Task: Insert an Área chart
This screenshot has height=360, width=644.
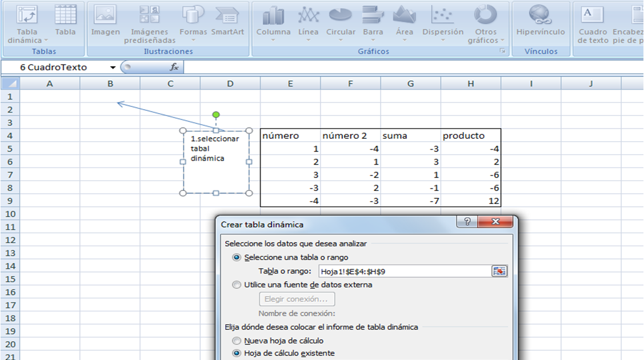Action: point(404,23)
